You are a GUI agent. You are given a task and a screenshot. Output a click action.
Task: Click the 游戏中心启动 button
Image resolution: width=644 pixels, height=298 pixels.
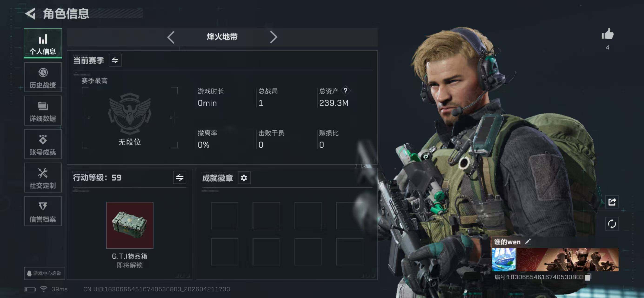click(44, 273)
